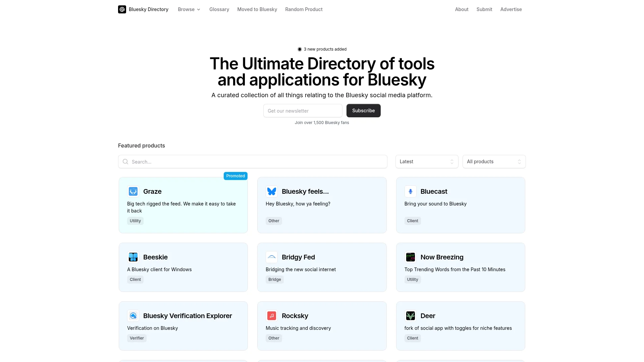Click the Beeskie app icon
Screen dimensions: 644x362
pyautogui.click(x=133, y=257)
